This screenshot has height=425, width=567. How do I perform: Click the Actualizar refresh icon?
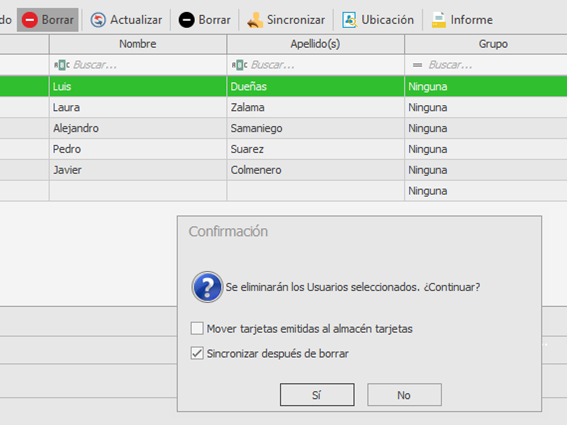98,20
